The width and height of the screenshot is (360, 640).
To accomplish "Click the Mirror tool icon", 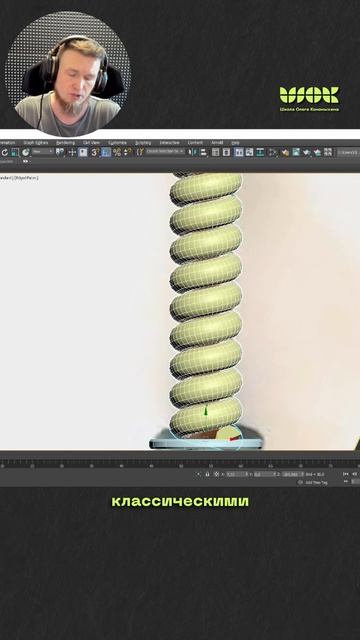I will click(x=193, y=152).
